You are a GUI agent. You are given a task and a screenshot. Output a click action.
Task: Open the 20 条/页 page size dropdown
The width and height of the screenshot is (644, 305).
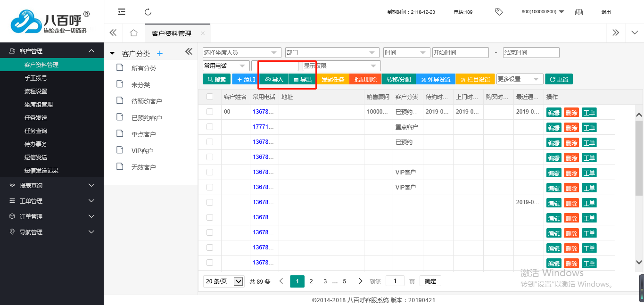tap(224, 281)
